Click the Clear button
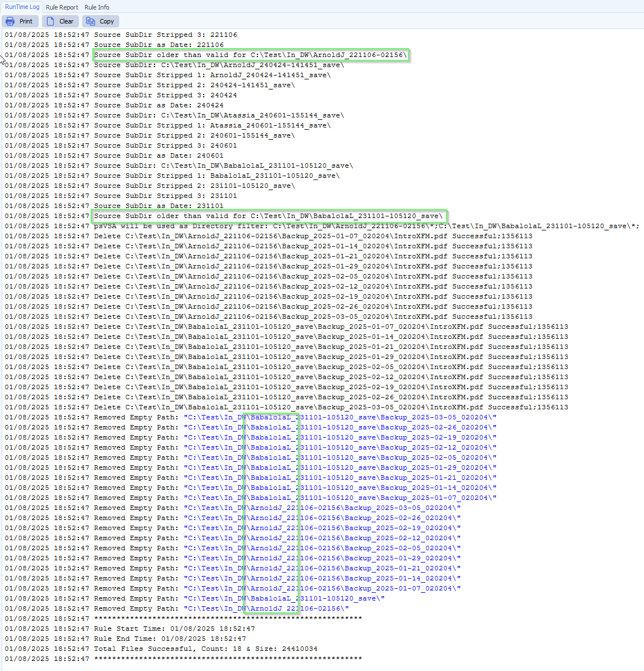Image resolution: width=644 pixels, height=671 pixels. pyautogui.click(x=60, y=21)
